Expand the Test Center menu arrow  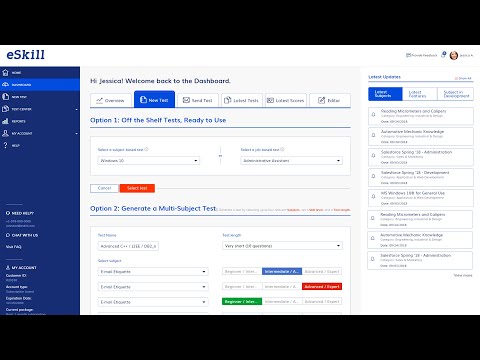pos(77,109)
